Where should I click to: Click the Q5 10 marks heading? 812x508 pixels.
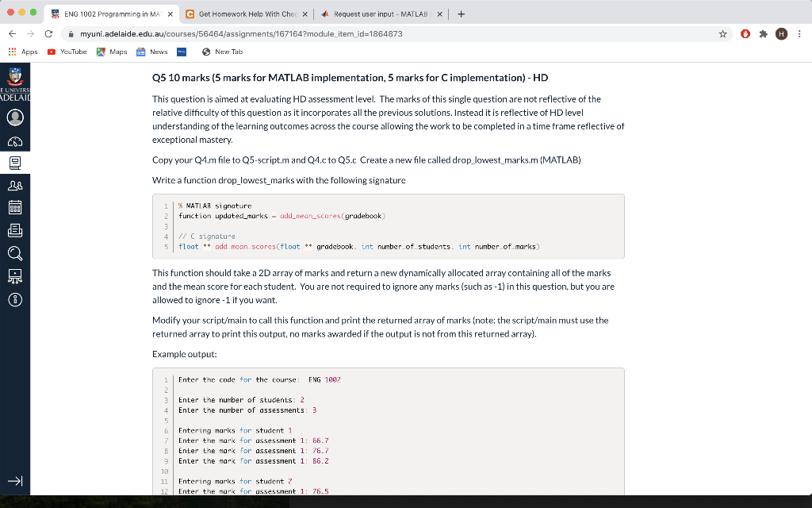350,78
